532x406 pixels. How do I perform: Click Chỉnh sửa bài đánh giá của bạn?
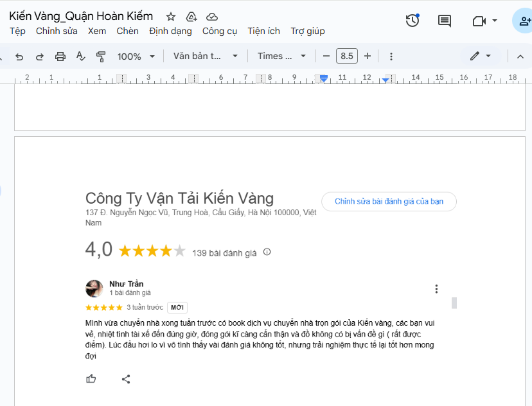[389, 202]
